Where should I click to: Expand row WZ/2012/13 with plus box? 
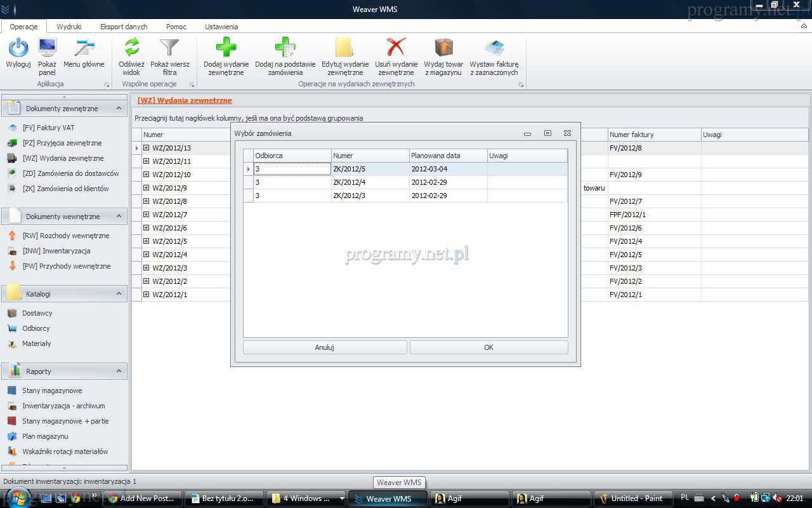(146, 148)
